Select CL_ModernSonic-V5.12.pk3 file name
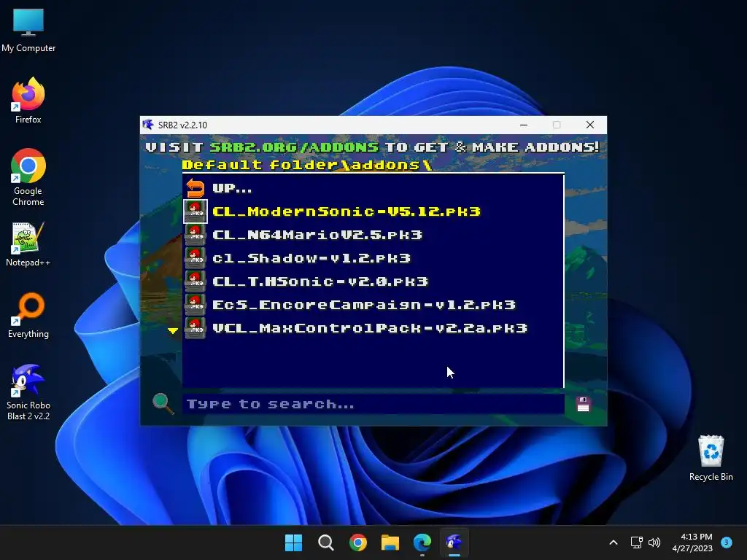The height and width of the screenshot is (560, 747). tap(347, 211)
